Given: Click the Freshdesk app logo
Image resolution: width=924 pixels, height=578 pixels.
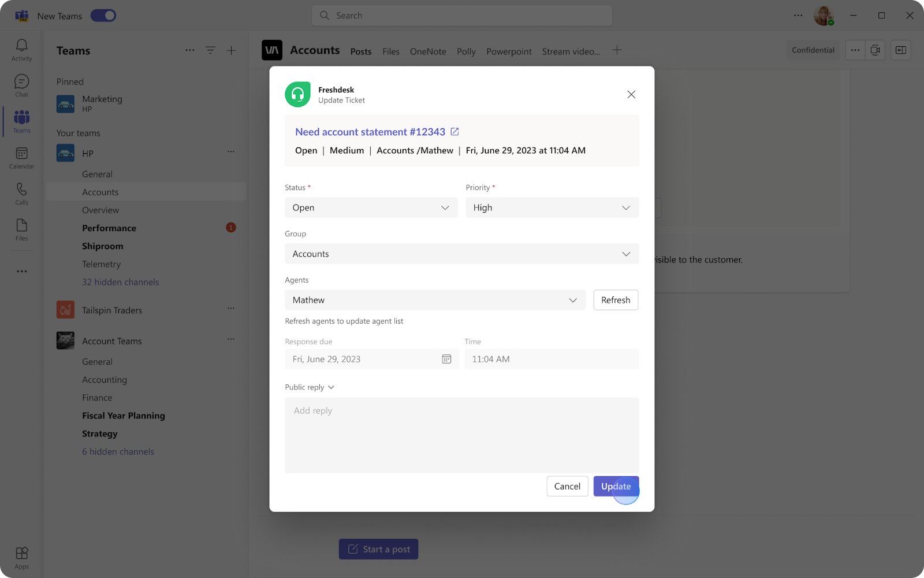Looking at the screenshot, I should point(297,94).
